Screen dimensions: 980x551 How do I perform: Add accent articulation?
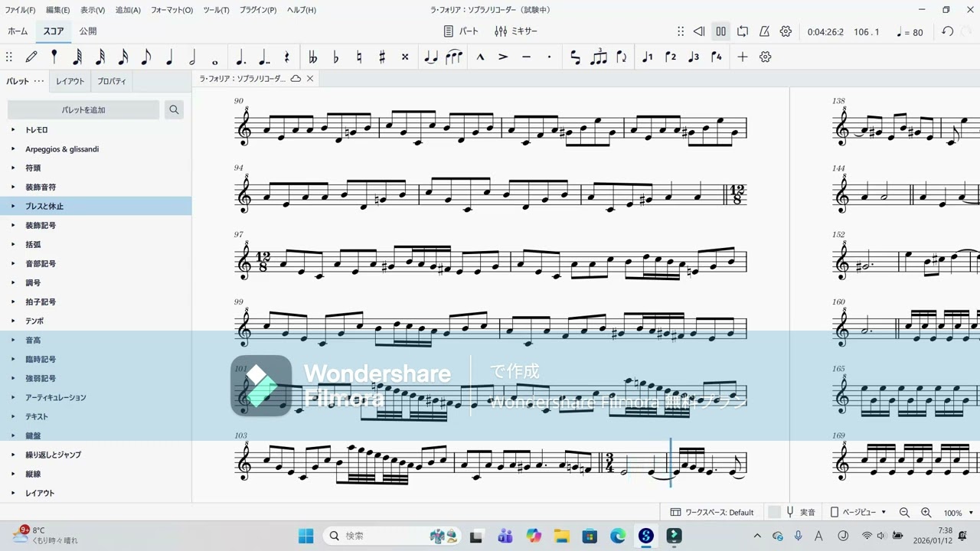[503, 57]
